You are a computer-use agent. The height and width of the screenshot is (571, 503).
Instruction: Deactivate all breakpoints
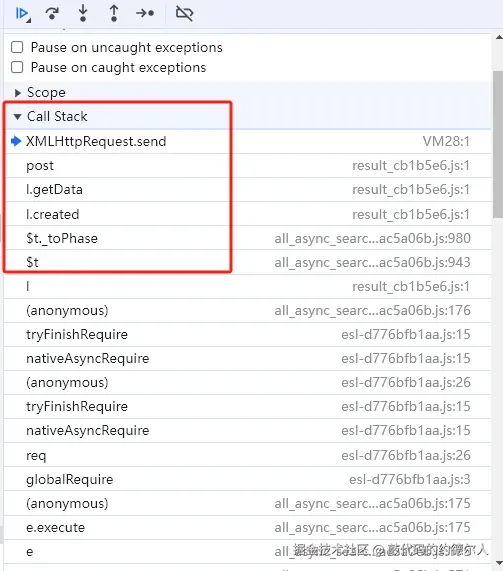tap(184, 13)
